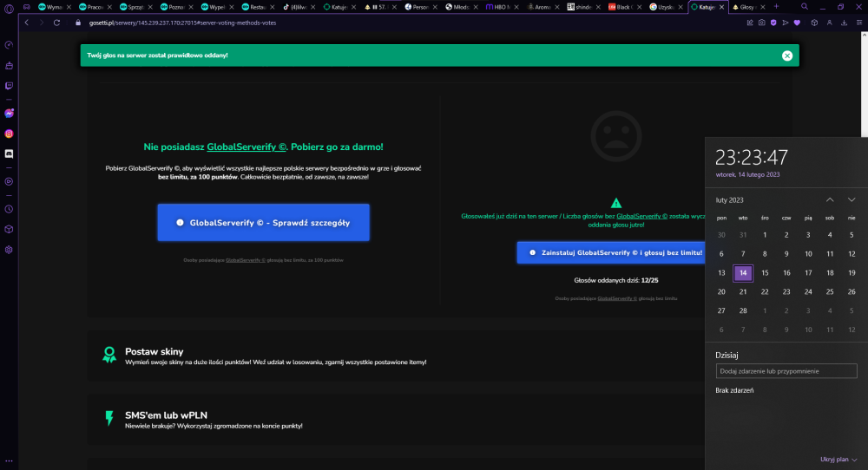Open the workspaces icon left of tabs
Image resolution: width=868 pixels, height=470 pixels.
(27, 7)
